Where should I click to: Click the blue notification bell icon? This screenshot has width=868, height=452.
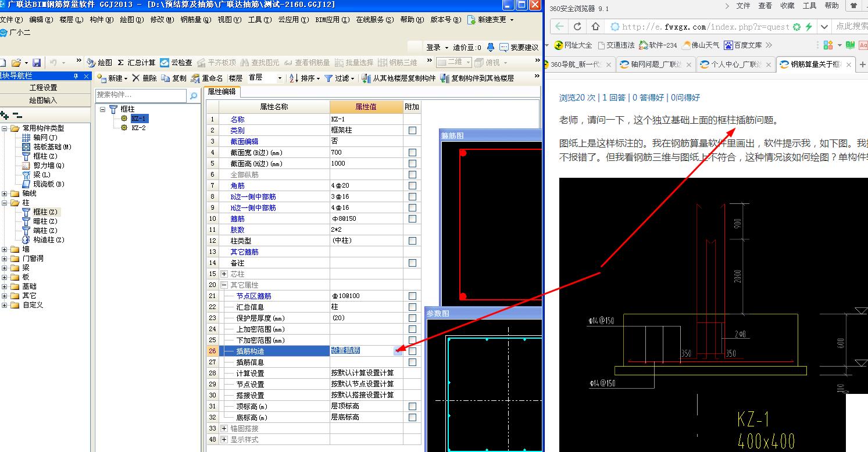click(x=491, y=47)
